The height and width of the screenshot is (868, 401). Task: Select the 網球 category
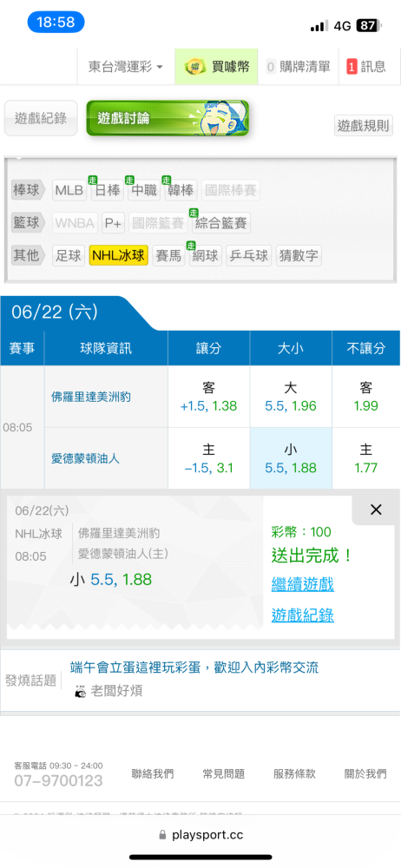[205, 255]
